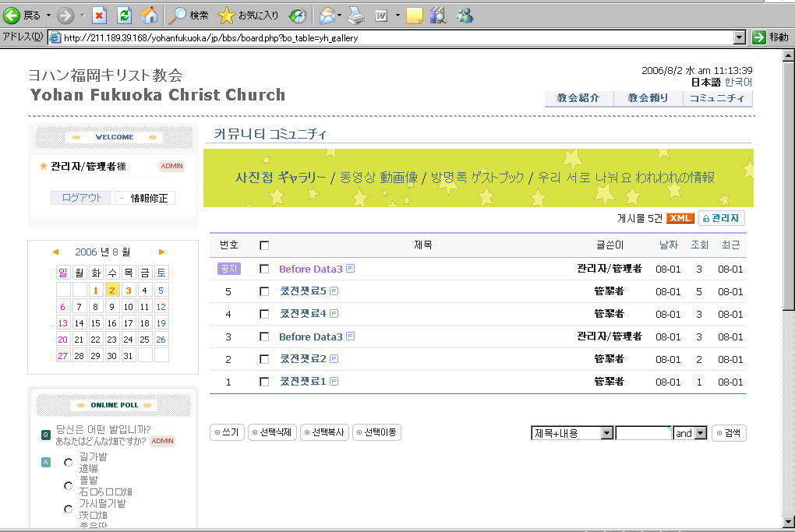Screen dimensions: 795x532
Task: Click the Refresh page icon
Action: coord(124,15)
